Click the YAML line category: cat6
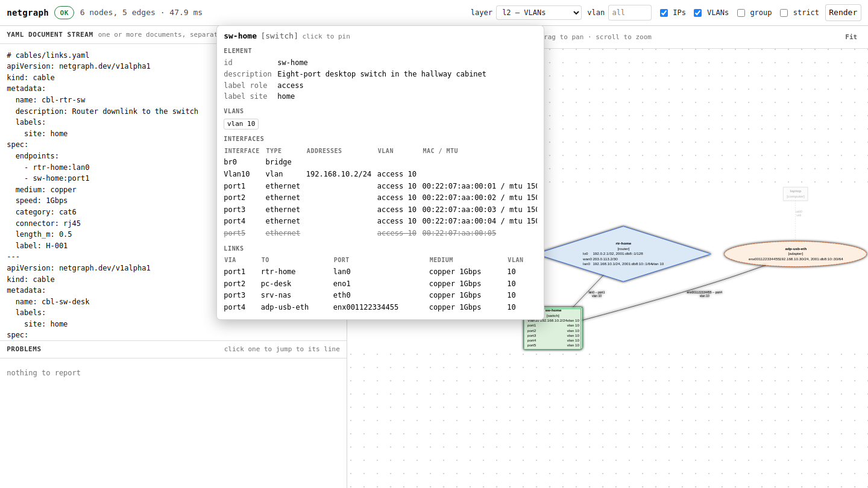This screenshot has width=868, height=488. coord(46,212)
